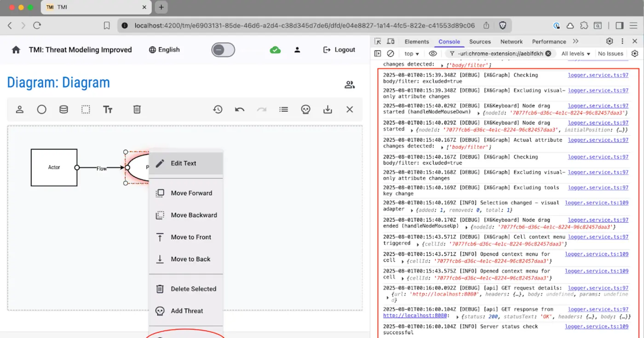Open logger.service.ts:109 link for Server status check

click(597, 327)
